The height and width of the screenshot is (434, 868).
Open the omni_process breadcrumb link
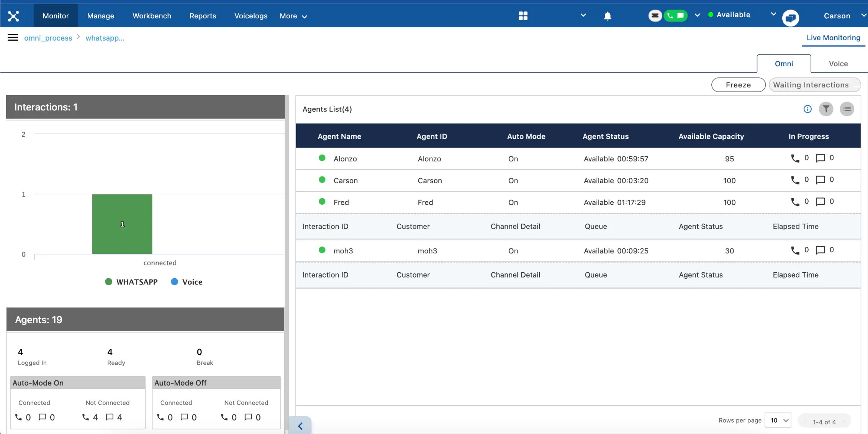[x=48, y=38]
